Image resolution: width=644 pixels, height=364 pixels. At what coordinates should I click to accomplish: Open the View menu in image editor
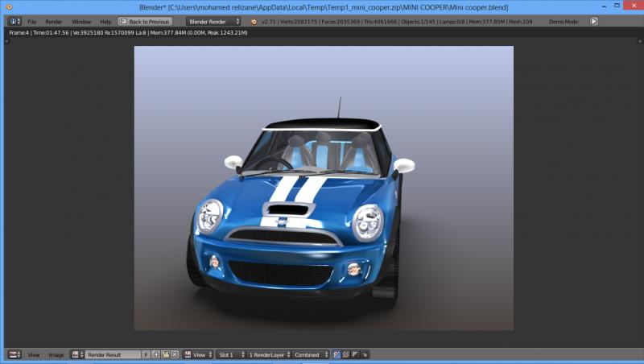point(34,355)
